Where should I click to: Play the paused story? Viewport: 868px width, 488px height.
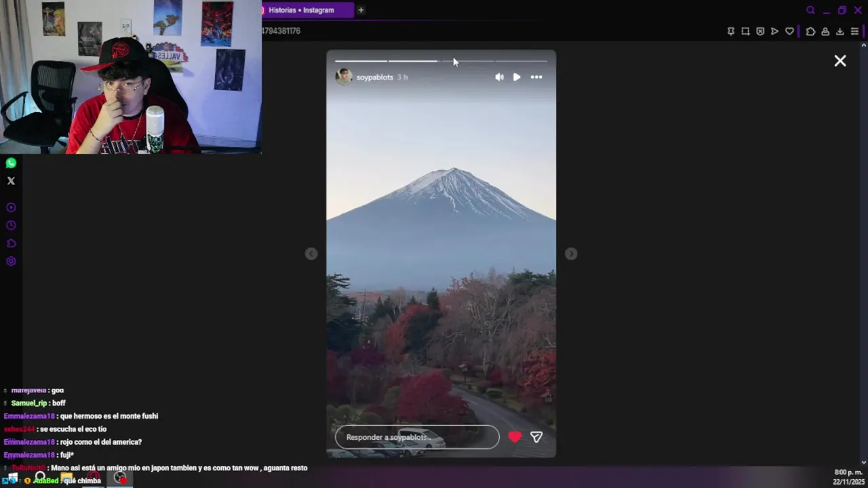(517, 77)
